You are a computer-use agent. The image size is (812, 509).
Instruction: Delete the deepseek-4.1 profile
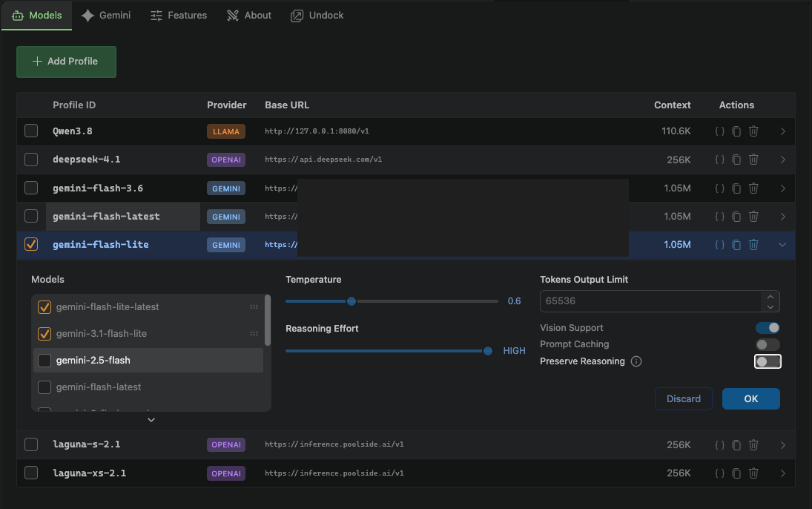[x=753, y=160]
